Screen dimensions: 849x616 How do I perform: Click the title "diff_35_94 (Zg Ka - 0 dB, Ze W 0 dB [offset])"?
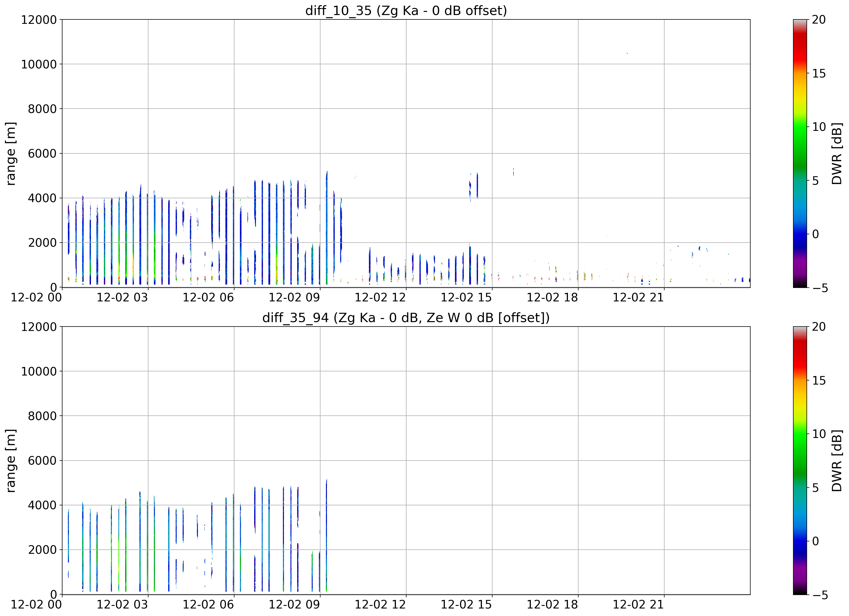(406, 317)
